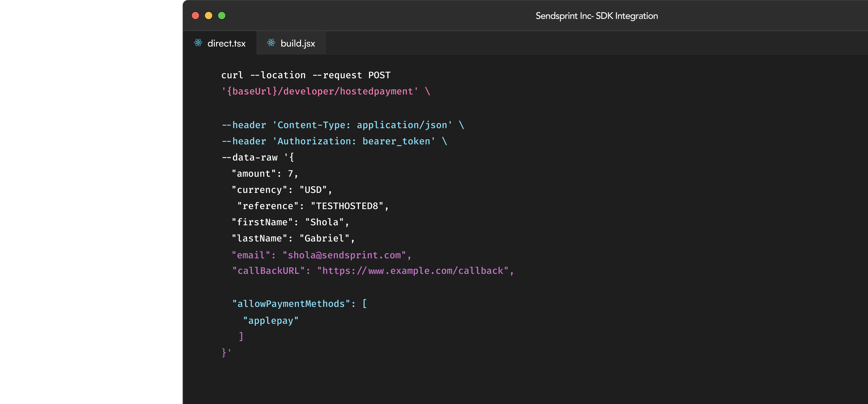The height and width of the screenshot is (404, 868).
Task: Click the React icon on direct.tsx tab
Action: click(198, 43)
